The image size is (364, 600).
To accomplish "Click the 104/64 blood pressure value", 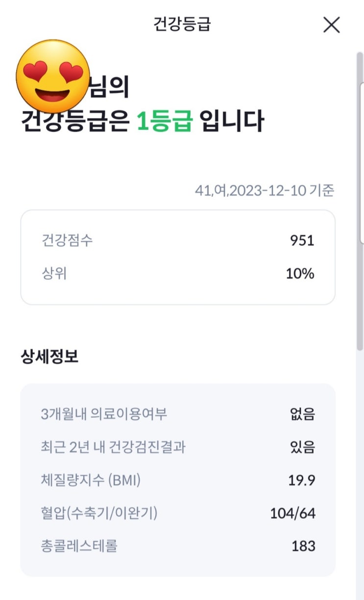I will [293, 513].
